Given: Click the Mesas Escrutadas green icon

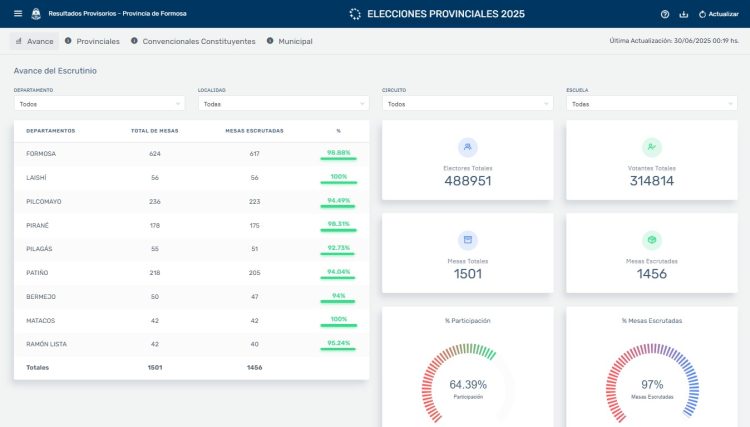Looking at the screenshot, I should click(x=652, y=240).
